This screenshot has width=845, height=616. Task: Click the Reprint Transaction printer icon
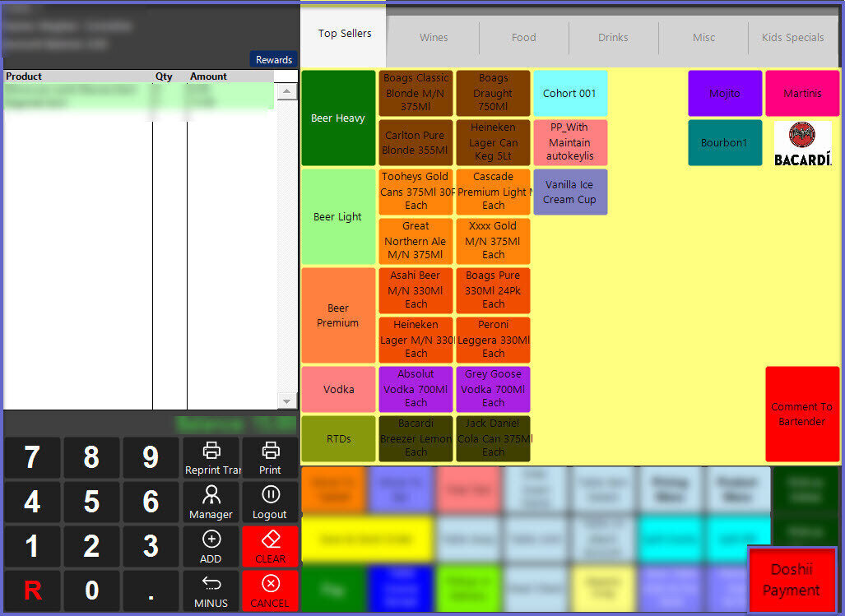point(211,458)
